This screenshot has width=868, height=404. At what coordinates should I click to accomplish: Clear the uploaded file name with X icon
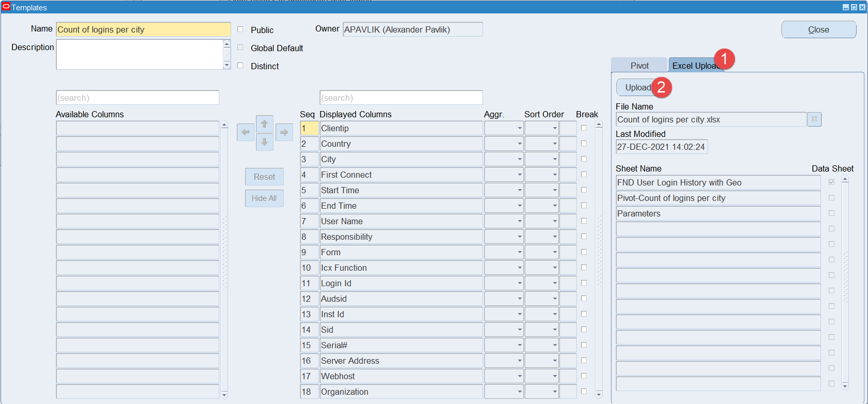coord(814,119)
